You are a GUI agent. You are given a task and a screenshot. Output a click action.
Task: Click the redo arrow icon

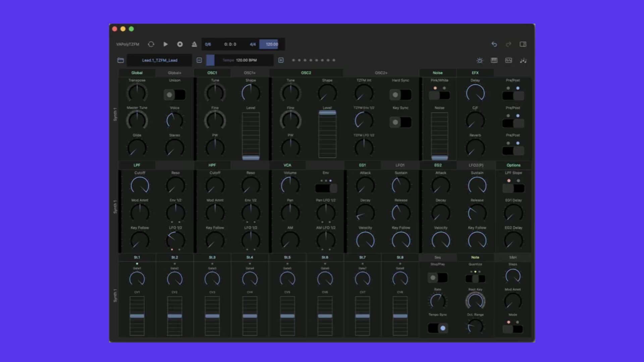pos(508,44)
